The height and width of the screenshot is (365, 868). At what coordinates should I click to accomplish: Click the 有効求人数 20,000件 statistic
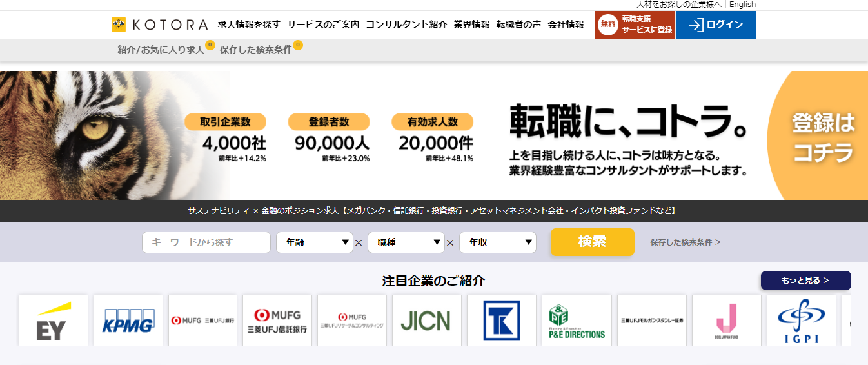click(433, 138)
